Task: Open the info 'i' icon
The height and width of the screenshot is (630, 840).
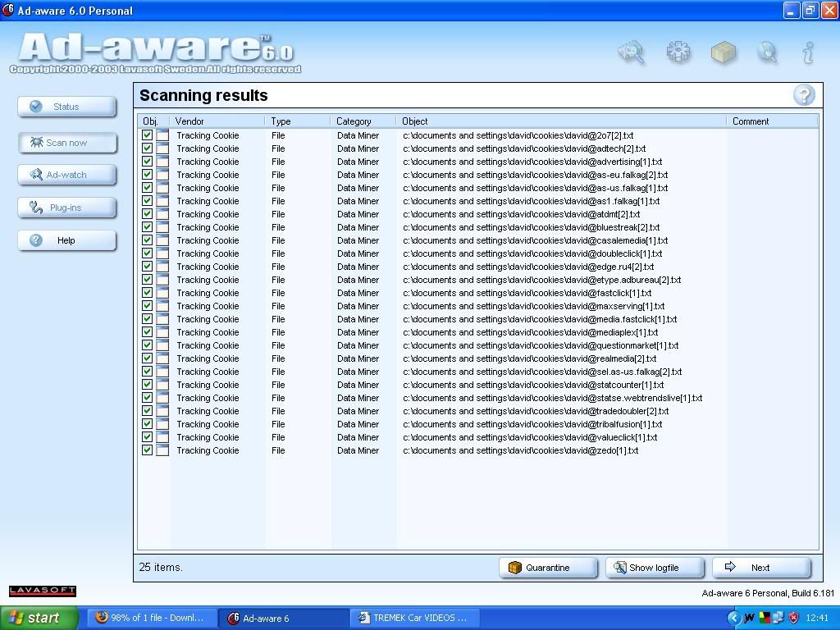Action: tap(808, 52)
